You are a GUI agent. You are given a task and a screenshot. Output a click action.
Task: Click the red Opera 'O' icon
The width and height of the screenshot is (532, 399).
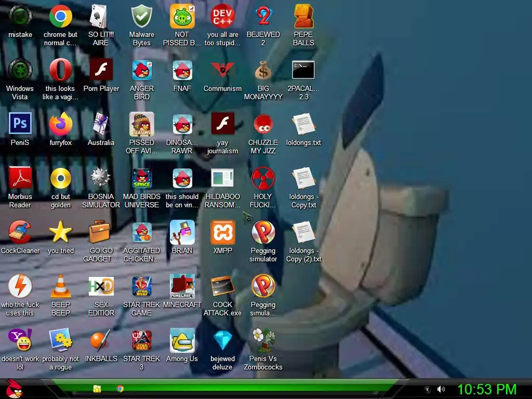click(x=60, y=70)
